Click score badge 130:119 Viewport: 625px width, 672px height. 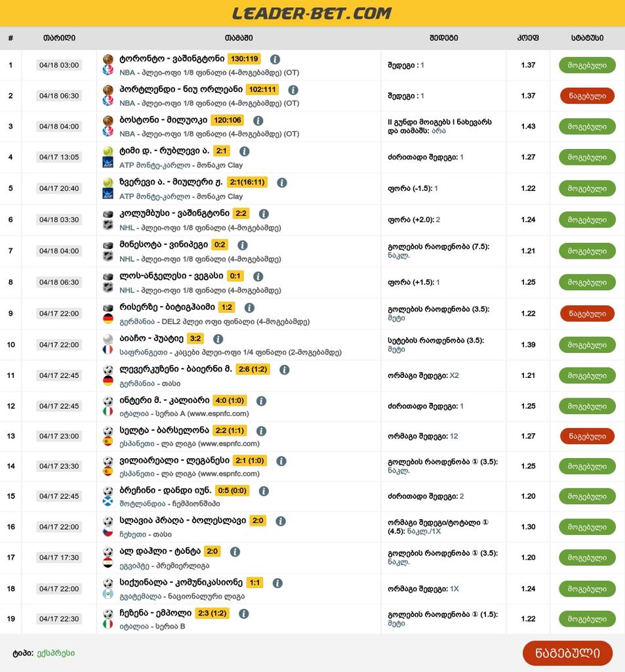[245, 58]
